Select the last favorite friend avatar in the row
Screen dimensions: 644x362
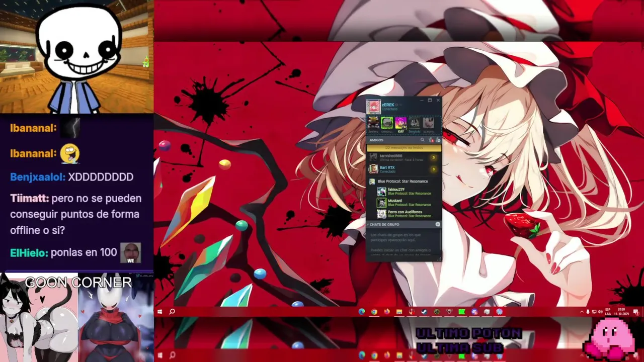pos(428,123)
